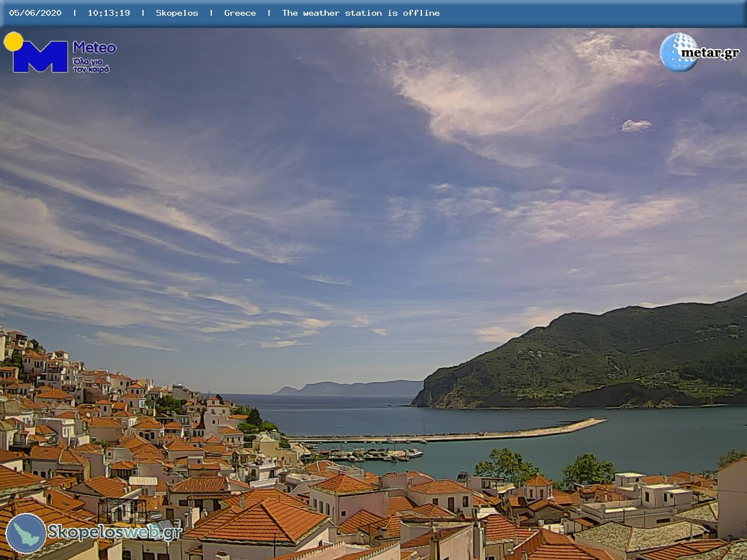Click the Meteo blue M logo

pyautogui.click(x=40, y=57)
